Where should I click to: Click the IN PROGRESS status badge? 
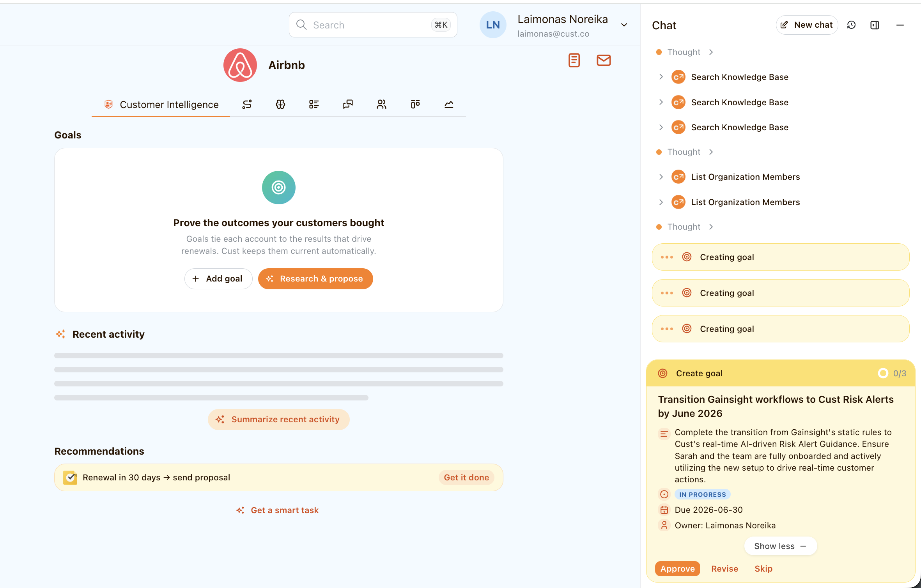(702, 494)
